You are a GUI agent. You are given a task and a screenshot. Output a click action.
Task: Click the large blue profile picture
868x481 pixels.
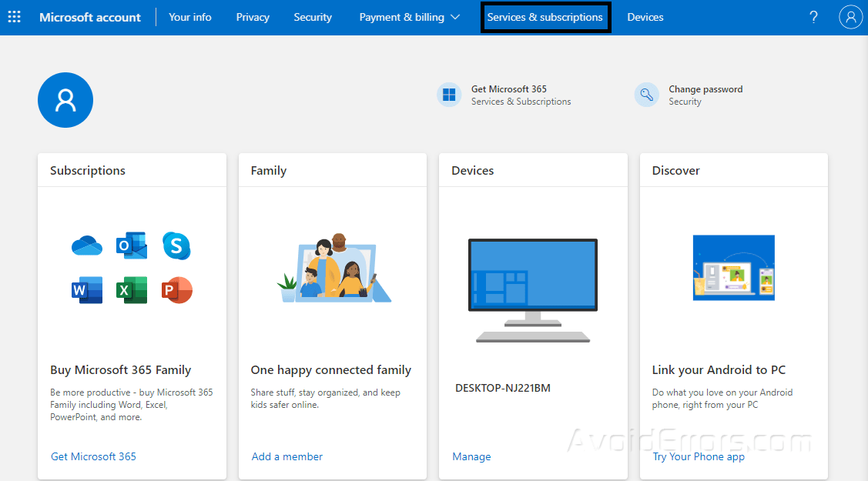[65, 100]
